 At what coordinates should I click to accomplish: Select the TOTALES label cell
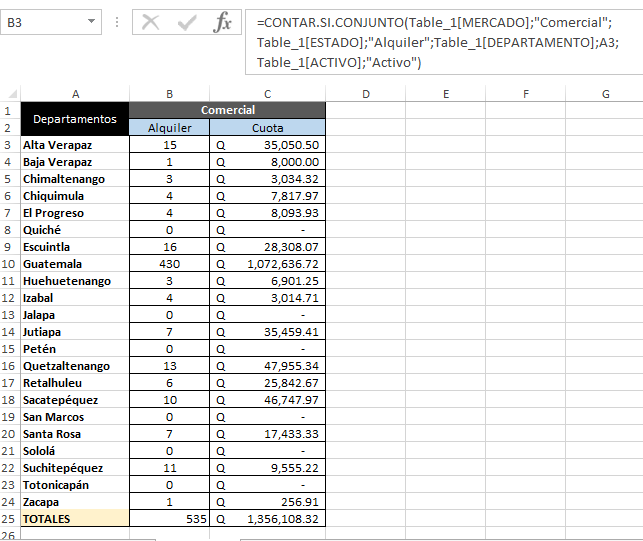pos(75,519)
